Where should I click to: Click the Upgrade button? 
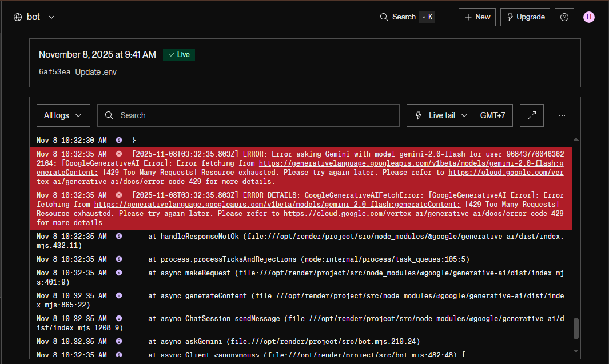pos(525,17)
